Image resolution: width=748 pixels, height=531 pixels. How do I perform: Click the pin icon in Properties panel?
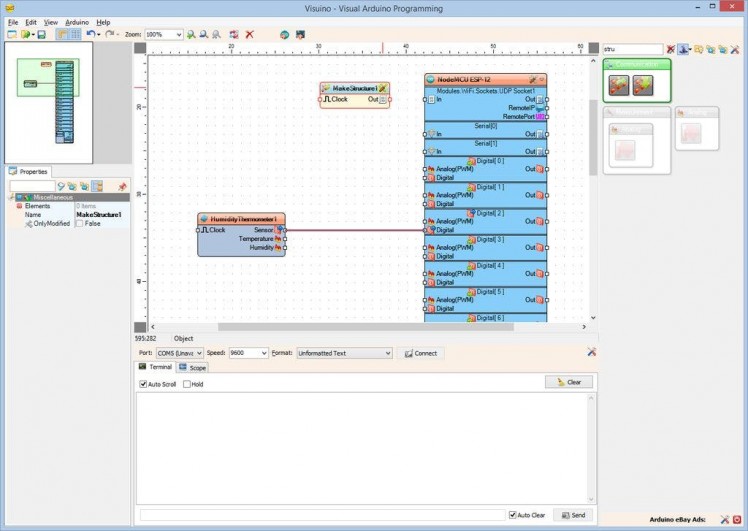point(122,186)
